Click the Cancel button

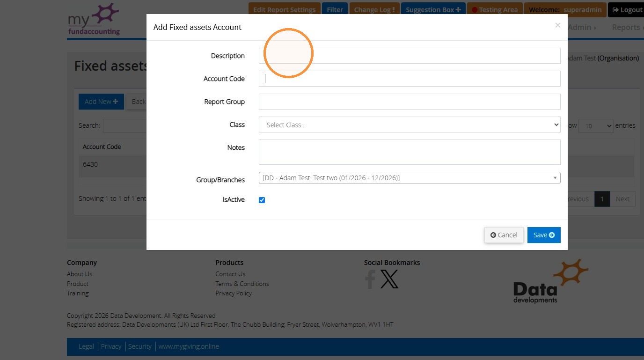[x=504, y=235]
